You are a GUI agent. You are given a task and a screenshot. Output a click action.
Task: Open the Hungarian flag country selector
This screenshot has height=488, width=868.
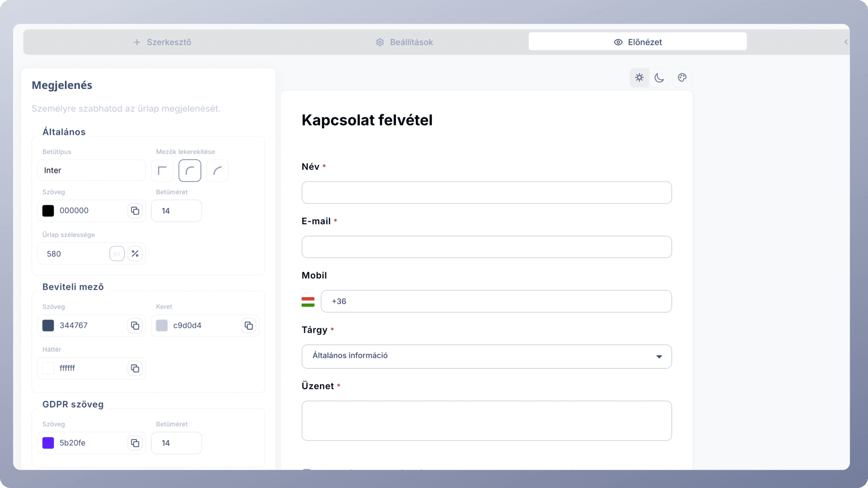tap(308, 302)
